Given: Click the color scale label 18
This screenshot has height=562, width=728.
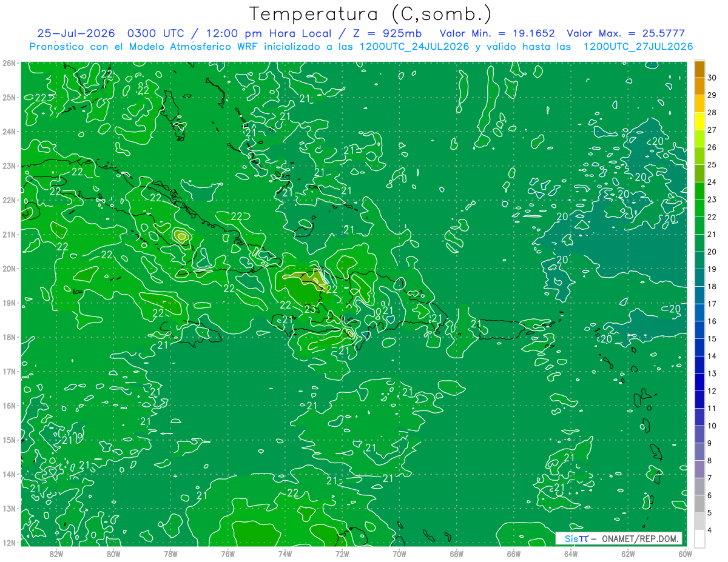Looking at the screenshot, I should (x=712, y=286).
